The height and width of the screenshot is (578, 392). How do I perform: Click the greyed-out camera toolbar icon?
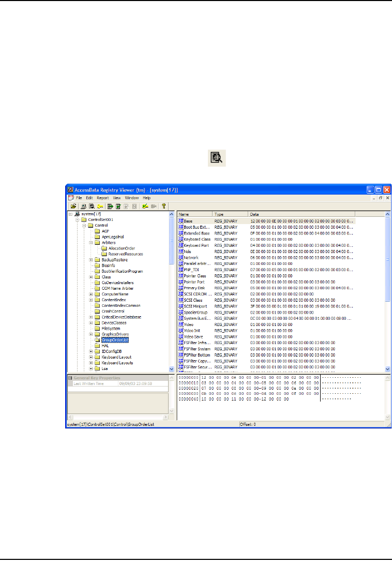(154, 206)
